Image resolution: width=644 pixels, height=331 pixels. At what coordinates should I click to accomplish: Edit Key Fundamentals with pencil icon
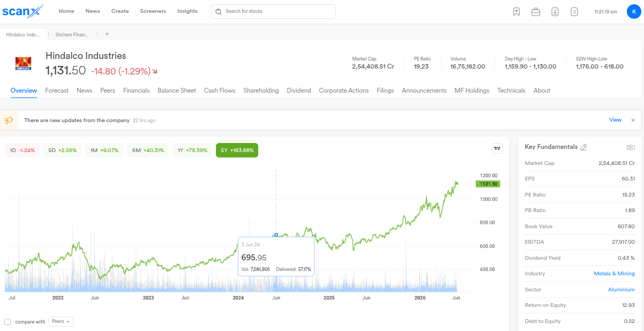click(x=583, y=147)
